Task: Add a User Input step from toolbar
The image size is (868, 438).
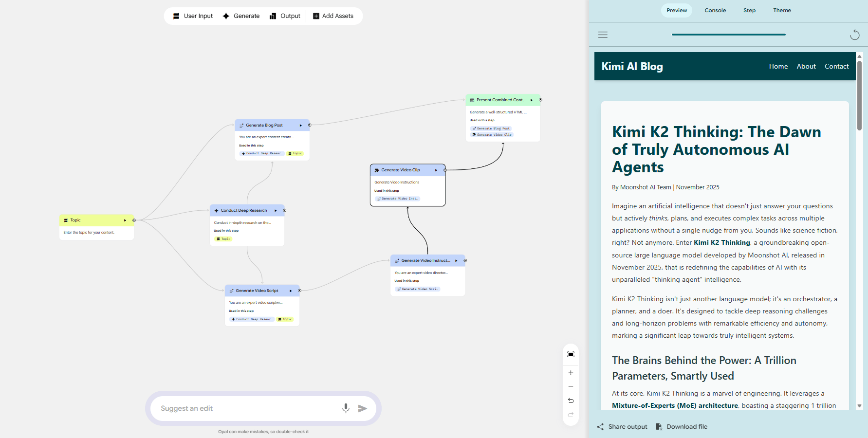Action: [x=193, y=16]
